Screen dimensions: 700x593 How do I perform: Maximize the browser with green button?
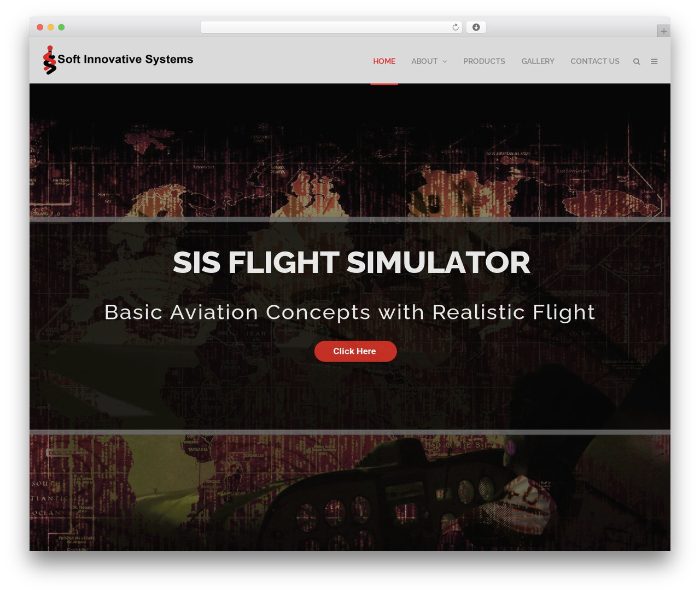61,27
